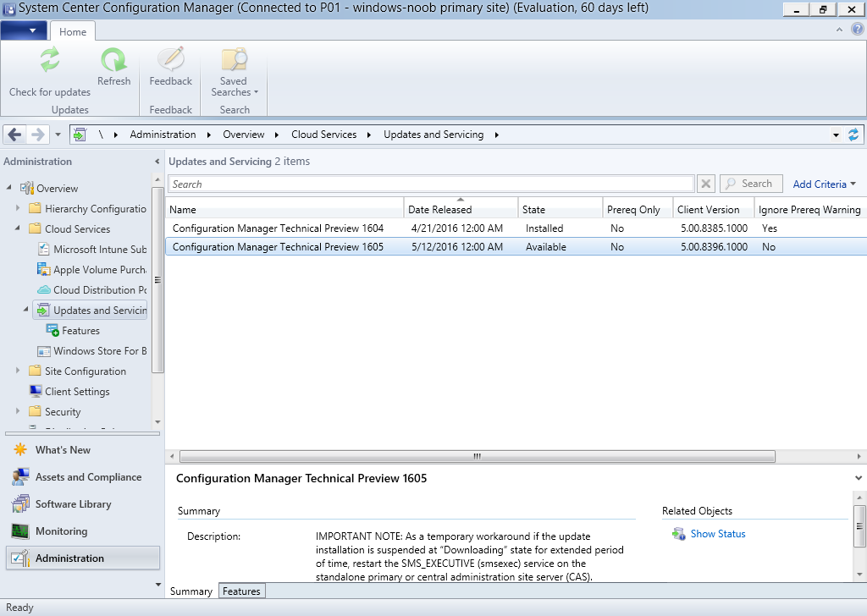Switch to Assets and Compliance workspace
Viewport: 867px width, 616px height.
[83, 476]
